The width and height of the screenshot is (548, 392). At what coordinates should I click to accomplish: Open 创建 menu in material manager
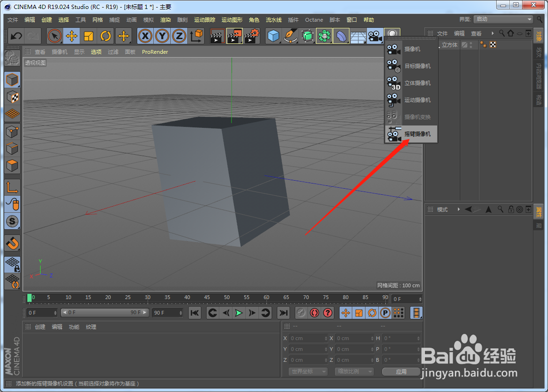coord(40,327)
